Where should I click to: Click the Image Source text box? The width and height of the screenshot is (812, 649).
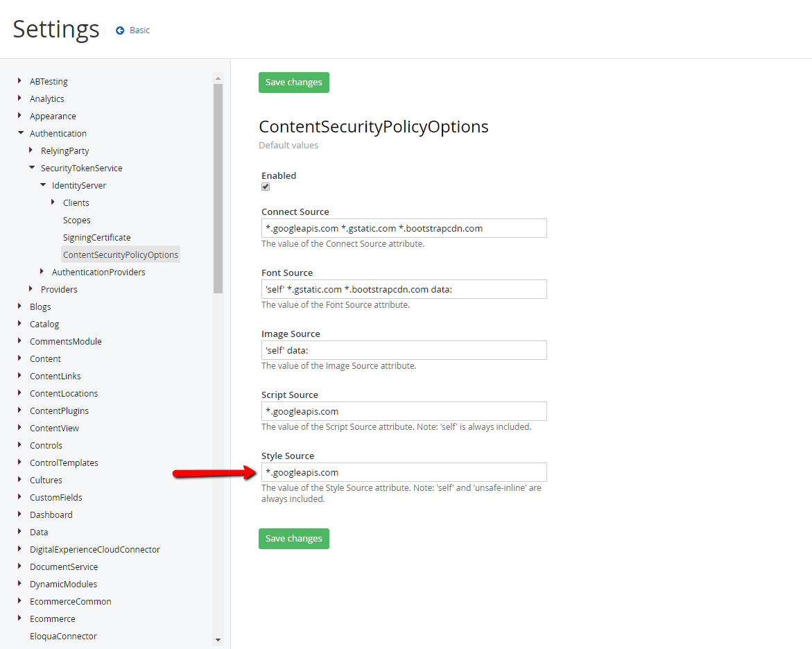click(404, 351)
